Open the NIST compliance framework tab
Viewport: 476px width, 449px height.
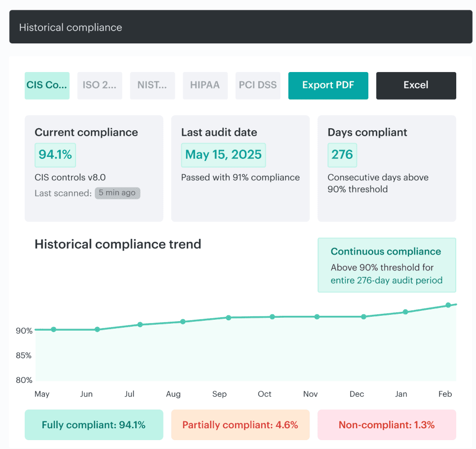click(x=152, y=85)
